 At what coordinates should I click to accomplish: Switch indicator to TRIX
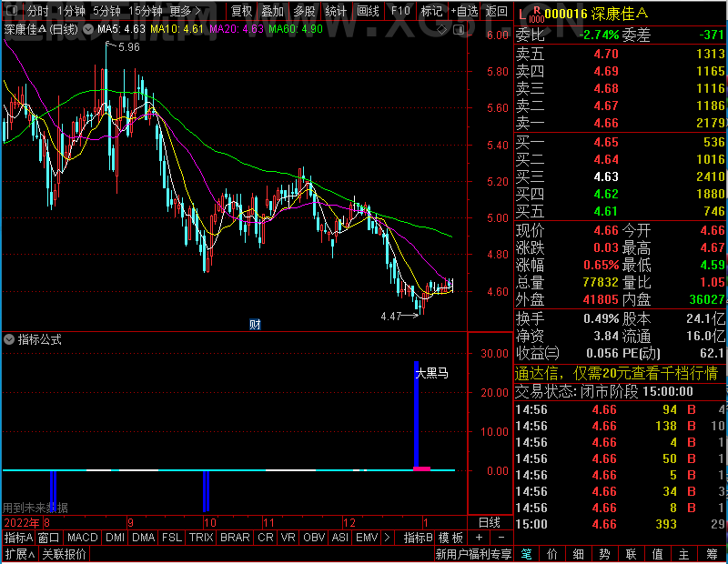tap(200, 538)
